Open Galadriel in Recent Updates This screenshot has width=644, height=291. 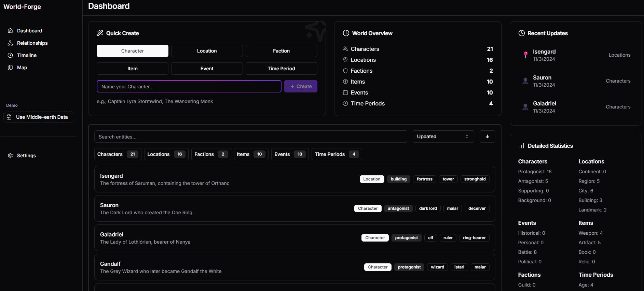point(576,107)
